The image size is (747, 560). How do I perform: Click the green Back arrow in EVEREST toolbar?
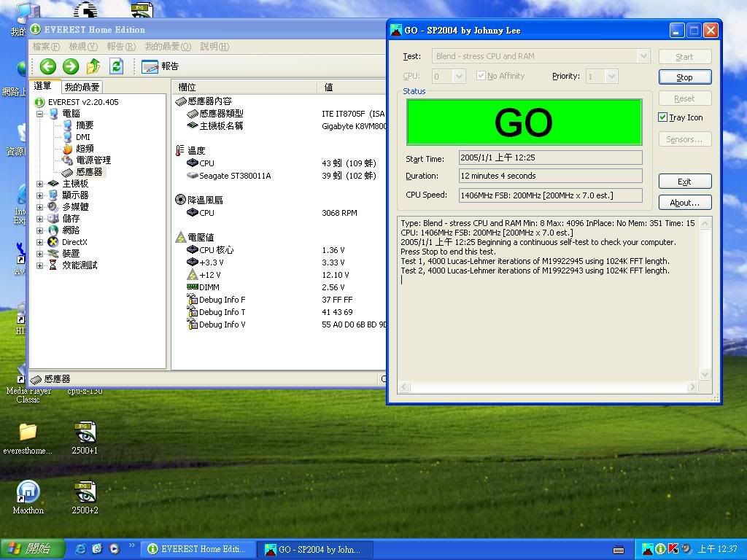tap(47, 66)
